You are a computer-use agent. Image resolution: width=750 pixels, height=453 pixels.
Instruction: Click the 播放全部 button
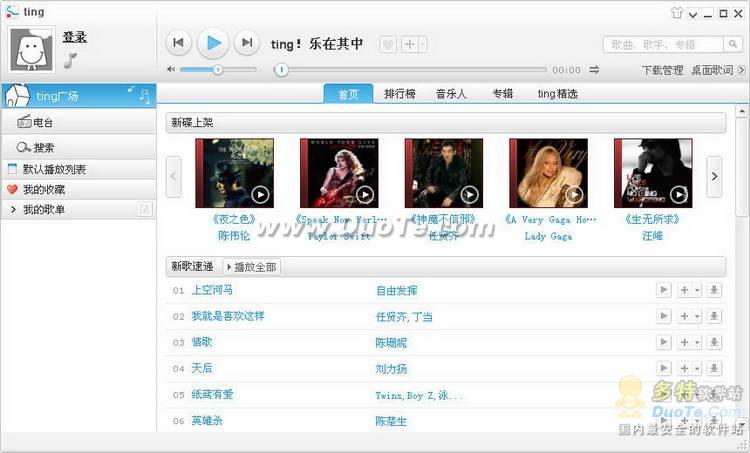[x=252, y=267]
